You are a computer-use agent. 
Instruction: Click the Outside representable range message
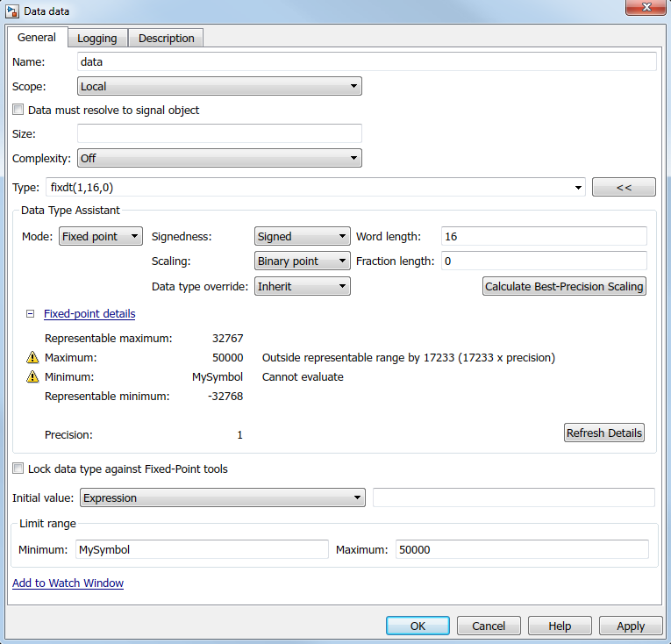pos(408,358)
